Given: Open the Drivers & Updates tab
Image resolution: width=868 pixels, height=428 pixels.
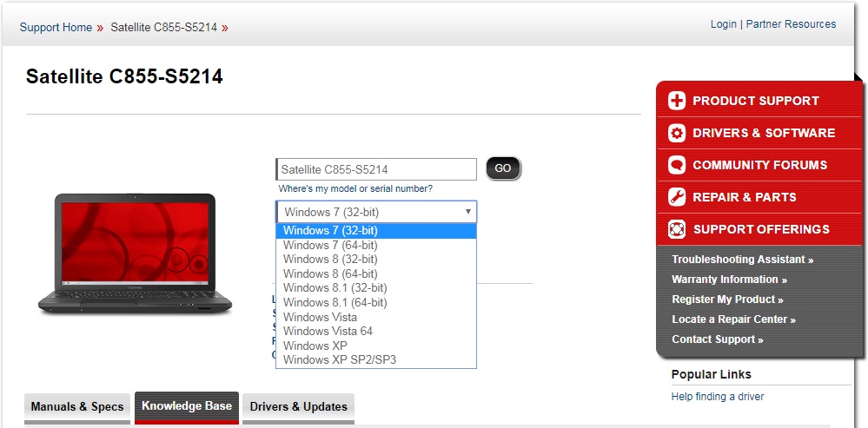Looking at the screenshot, I should (x=298, y=407).
